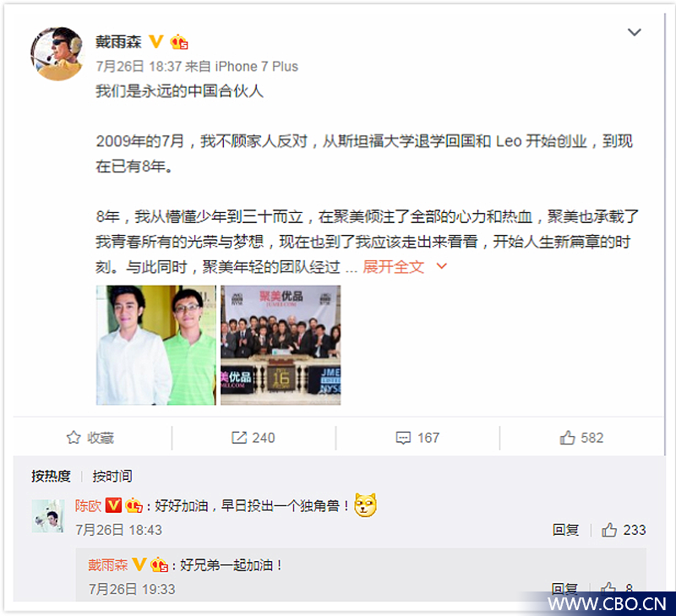This screenshot has width=676, height=616.
Task: Expand the full post text via 展开全文
Action: pyautogui.click(x=393, y=267)
